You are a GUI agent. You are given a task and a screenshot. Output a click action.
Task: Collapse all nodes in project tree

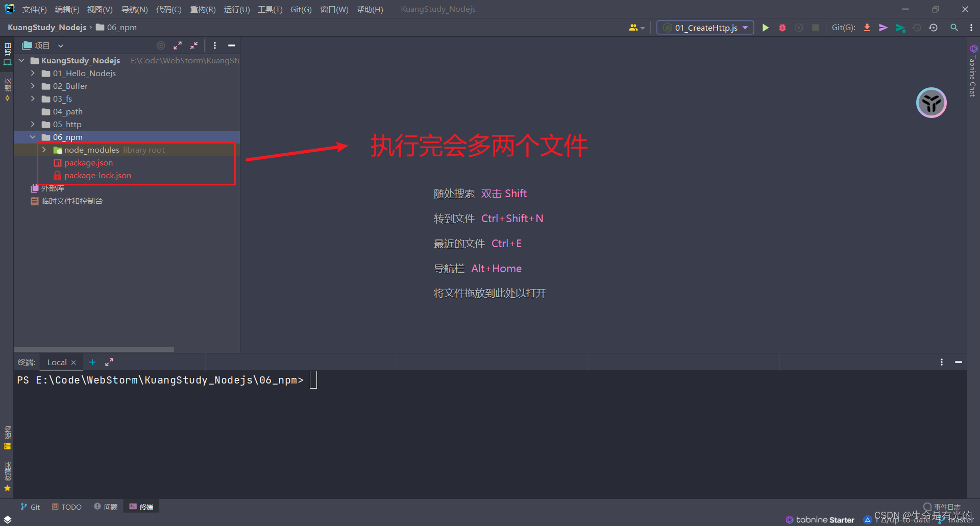pos(194,45)
